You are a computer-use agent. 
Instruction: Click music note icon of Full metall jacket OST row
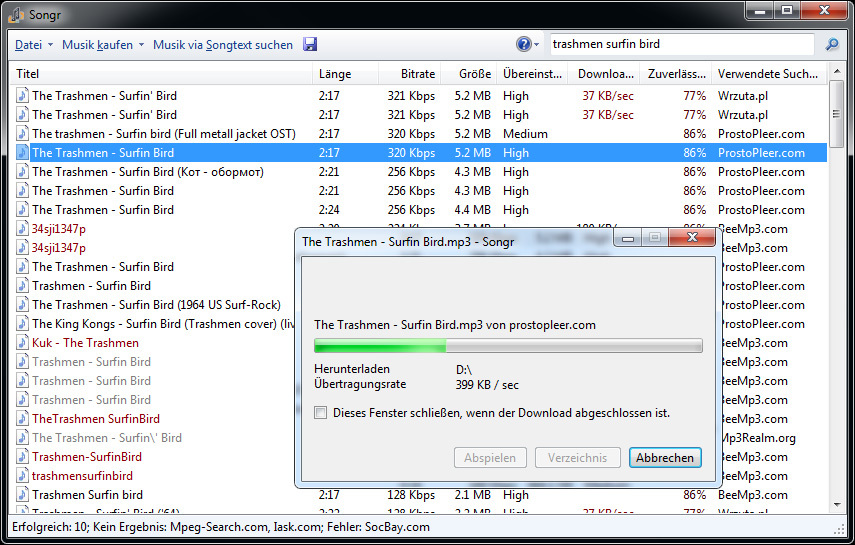point(22,134)
